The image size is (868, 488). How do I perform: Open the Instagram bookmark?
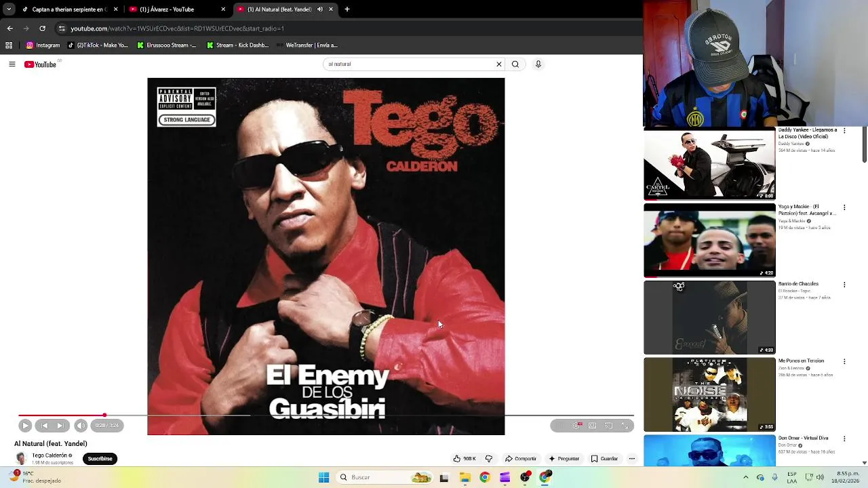pyautogui.click(x=43, y=45)
